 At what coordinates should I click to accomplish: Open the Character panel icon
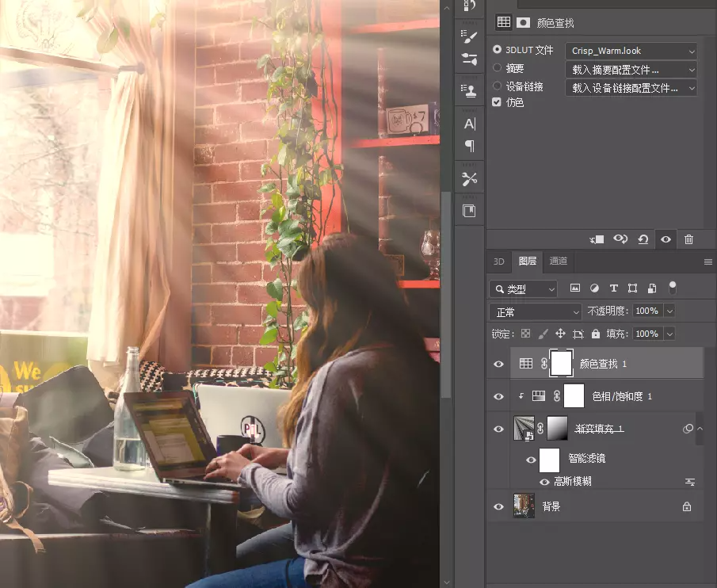click(x=470, y=124)
